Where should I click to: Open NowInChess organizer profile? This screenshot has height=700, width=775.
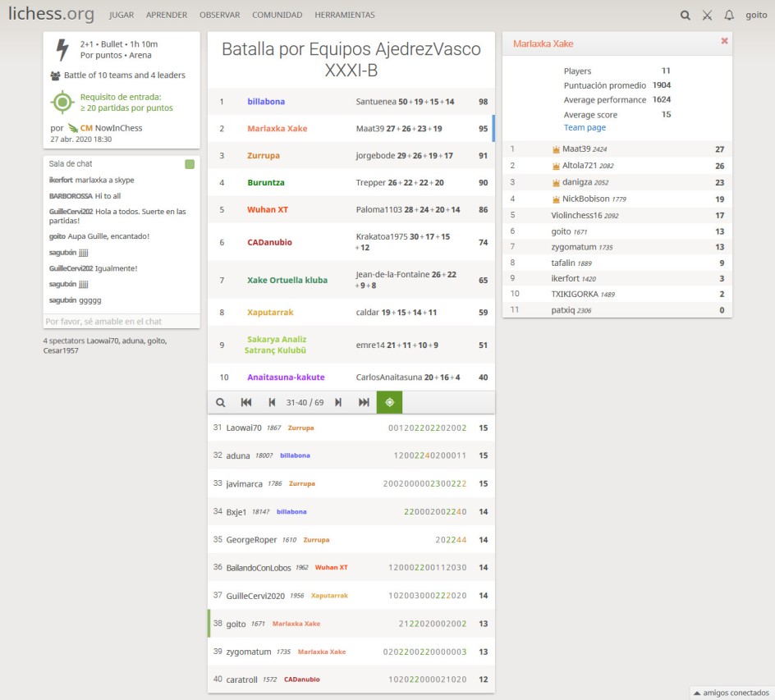pyautogui.click(x=113, y=128)
